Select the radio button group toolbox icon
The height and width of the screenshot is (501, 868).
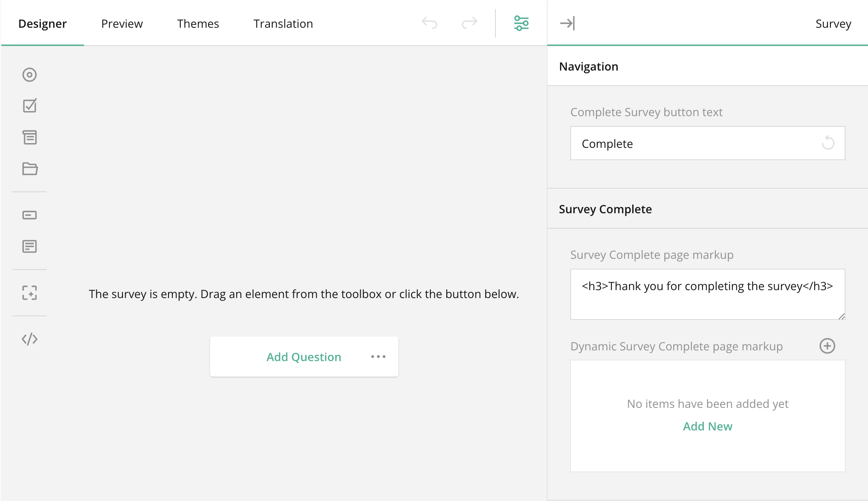click(x=29, y=75)
